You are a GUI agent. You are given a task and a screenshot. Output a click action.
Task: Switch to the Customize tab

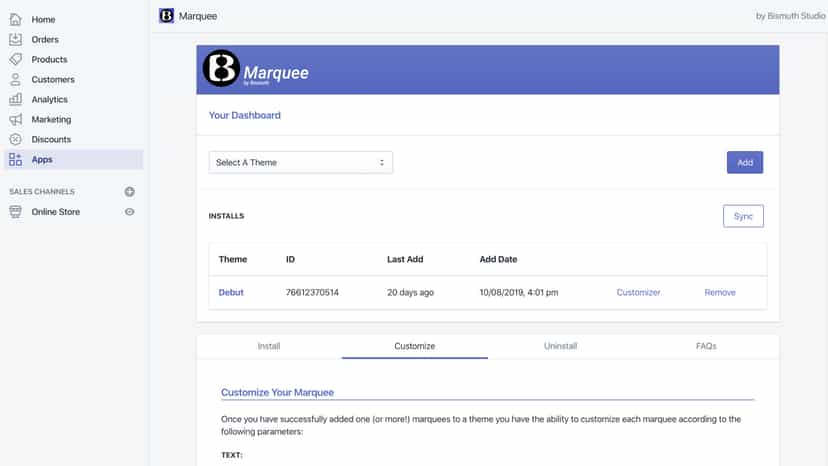pyautogui.click(x=415, y=346)
